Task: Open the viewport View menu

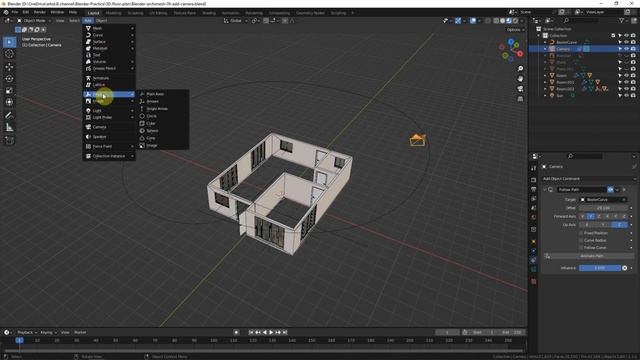Action: coord(60,20)
